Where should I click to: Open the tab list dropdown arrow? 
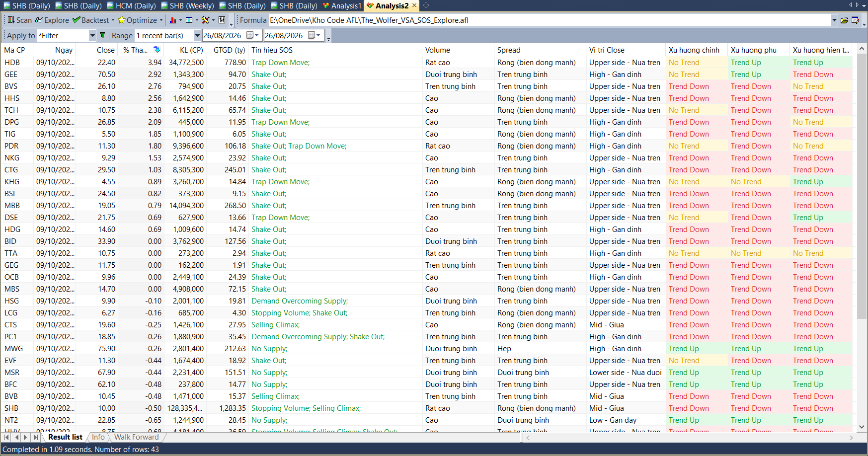(864, 5)
